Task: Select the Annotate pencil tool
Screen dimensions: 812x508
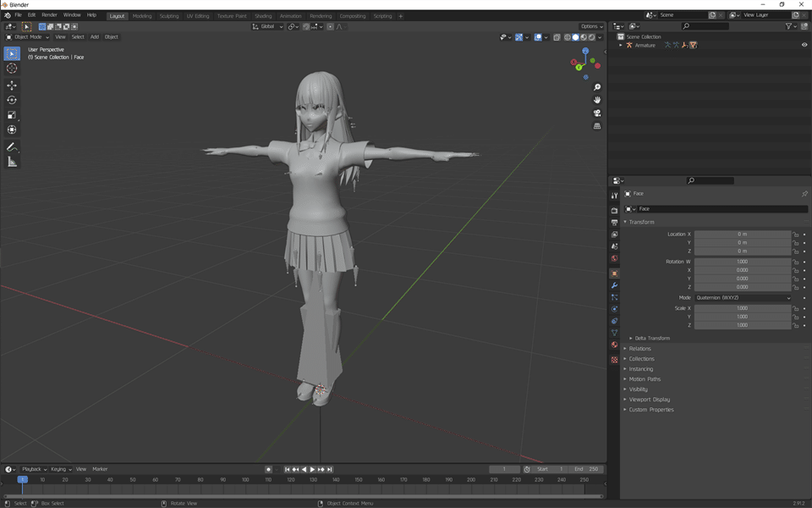Action: click(x=12, y=147)
